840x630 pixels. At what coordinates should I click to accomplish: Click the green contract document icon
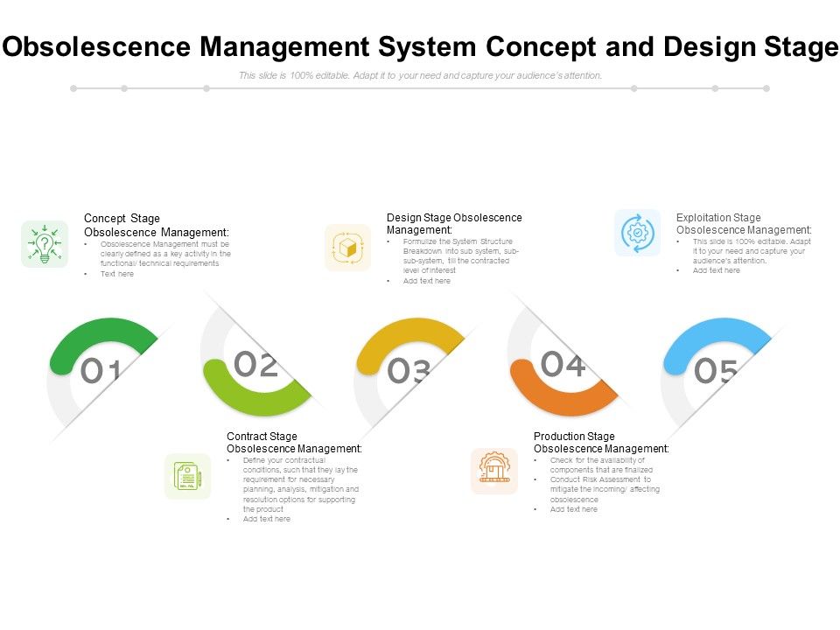[x=187, y=476]
